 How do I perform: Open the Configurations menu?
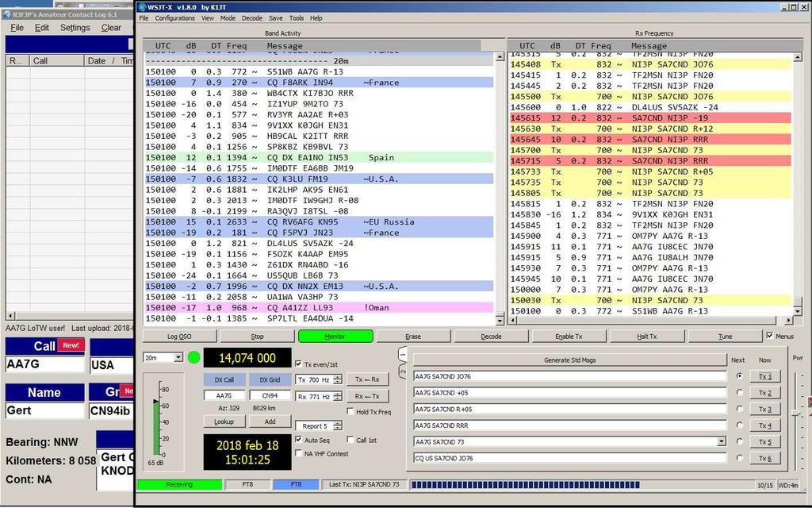tap(175, 17)
